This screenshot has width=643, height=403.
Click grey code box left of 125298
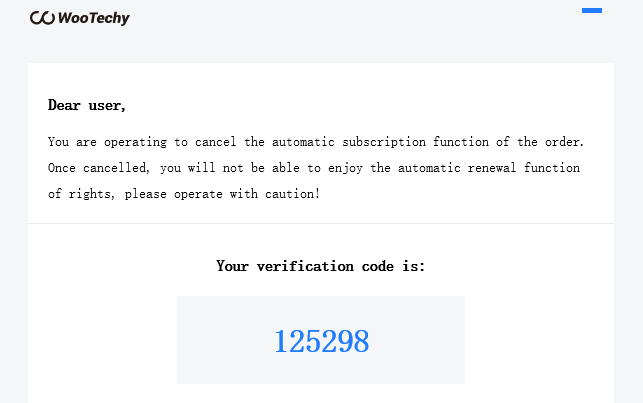(220, 341)
